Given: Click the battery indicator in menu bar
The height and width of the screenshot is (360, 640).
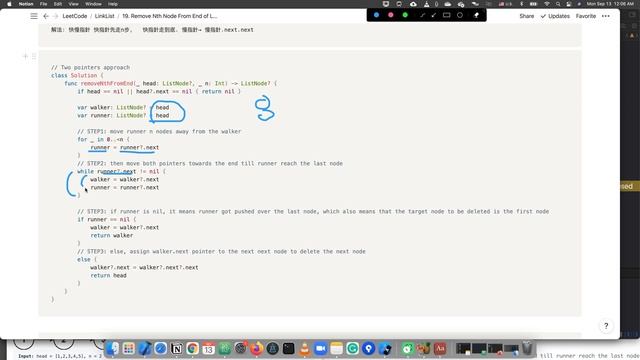Looking at the screenshot, I should pyautogui.click(x=533, y=4).
